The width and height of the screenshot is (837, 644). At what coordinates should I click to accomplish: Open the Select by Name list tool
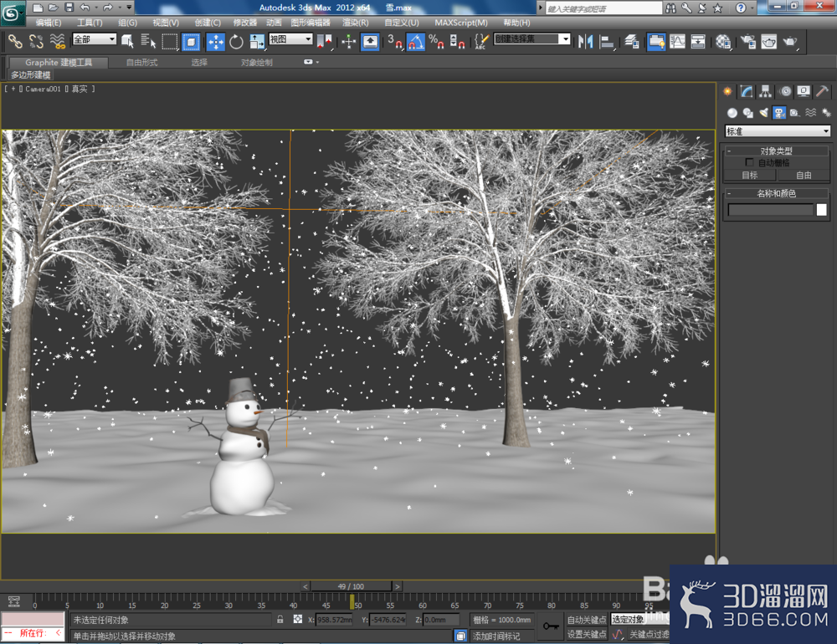tap(148, 42)
